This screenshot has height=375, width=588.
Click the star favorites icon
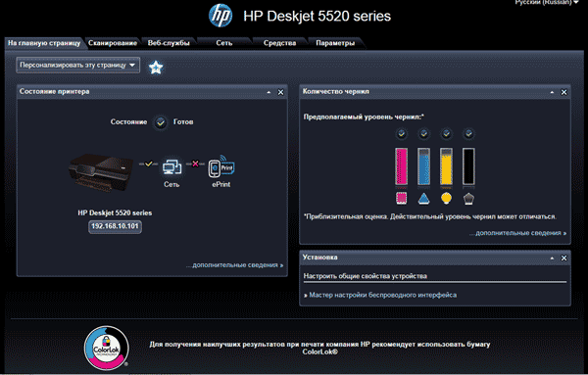pyautogui.click(x=156, y=68)
